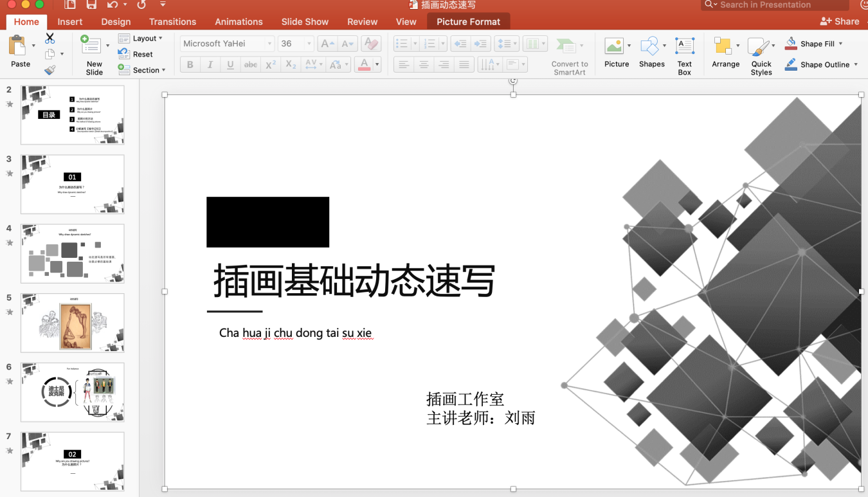Toggle Bold formatting
The image size is (868, 497).
coord(190,64)
